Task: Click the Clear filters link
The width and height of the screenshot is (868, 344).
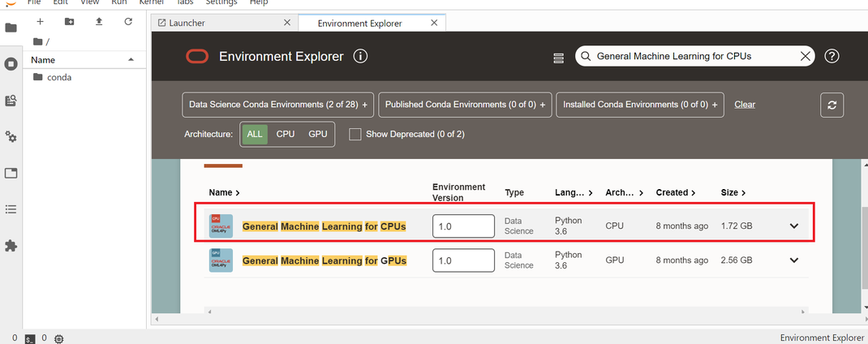Action: click(745, 105)
